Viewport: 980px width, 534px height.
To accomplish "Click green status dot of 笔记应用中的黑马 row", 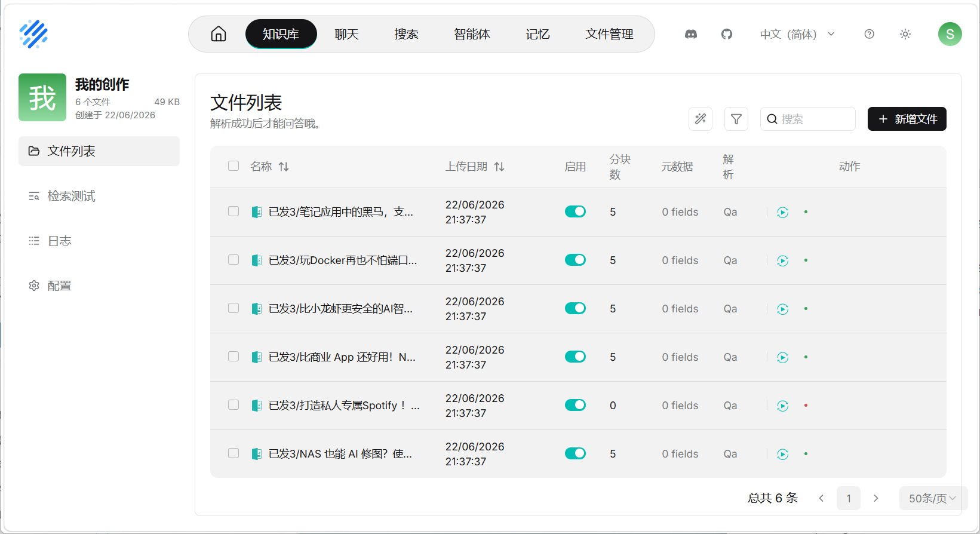I will tap(806, 212).
